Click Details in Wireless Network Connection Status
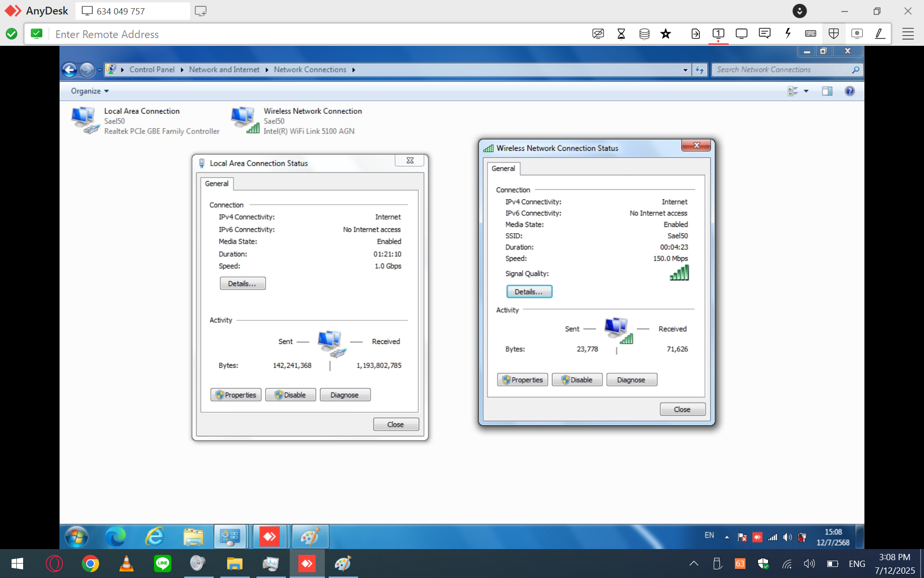This screenshot has height=578, width=924. point(528,292)
